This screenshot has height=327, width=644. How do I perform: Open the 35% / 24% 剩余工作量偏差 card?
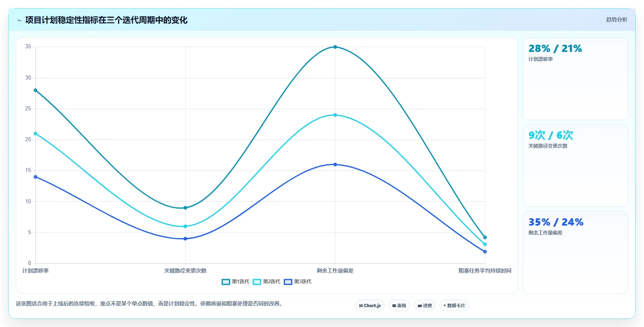(575, 252)
